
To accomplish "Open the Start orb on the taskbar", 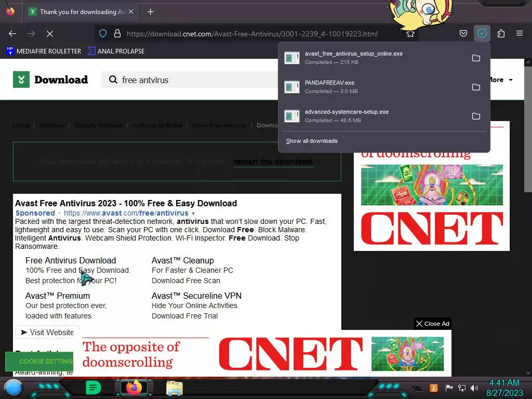I will click(14, 388).
